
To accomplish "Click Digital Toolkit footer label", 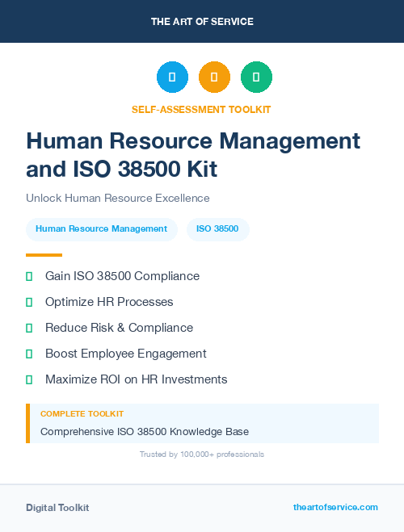I will 57,508.
